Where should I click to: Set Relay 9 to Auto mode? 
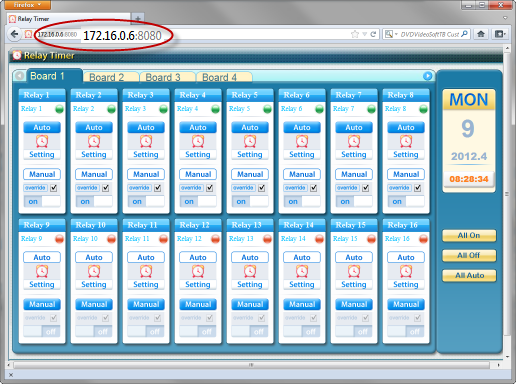pyautogui.click(x=42, y=257)
